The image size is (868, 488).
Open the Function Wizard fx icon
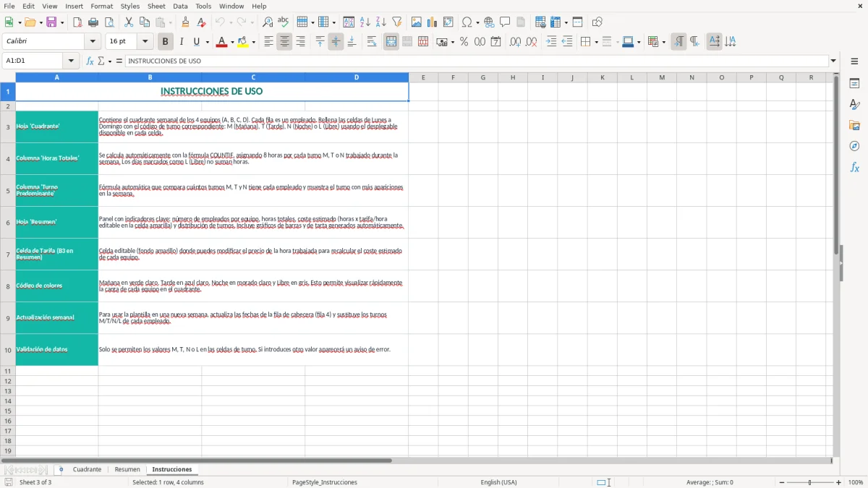pyautogui.click(x=90, y=61)
